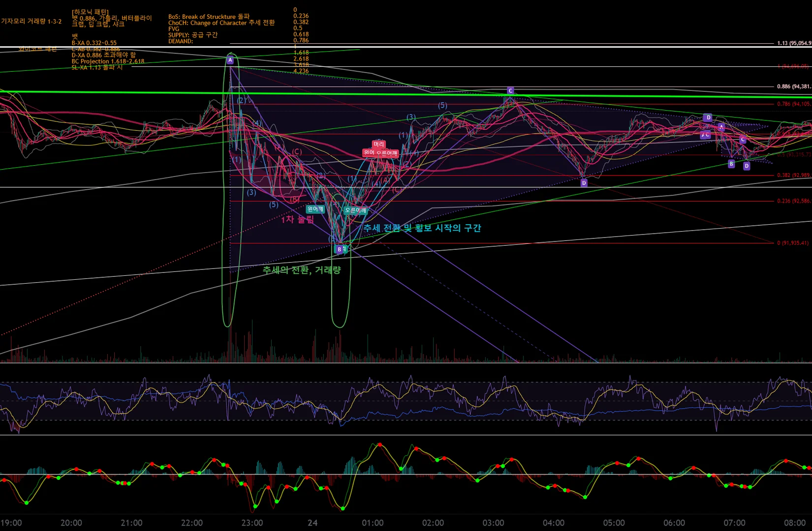Click the 19:00 time axis label
The image size is (812, 531).
[11, 523]
